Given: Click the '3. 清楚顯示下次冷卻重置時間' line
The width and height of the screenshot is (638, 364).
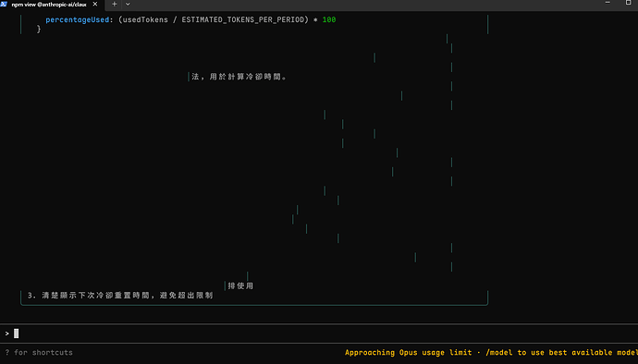Looking at the screenshot, I should (x=120, y=296).
